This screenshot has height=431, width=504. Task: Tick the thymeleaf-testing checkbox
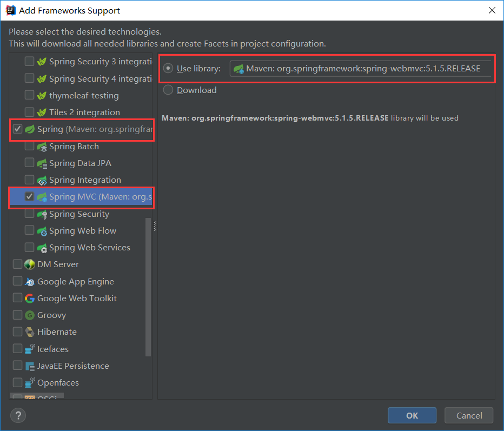[x=29, y=95]
